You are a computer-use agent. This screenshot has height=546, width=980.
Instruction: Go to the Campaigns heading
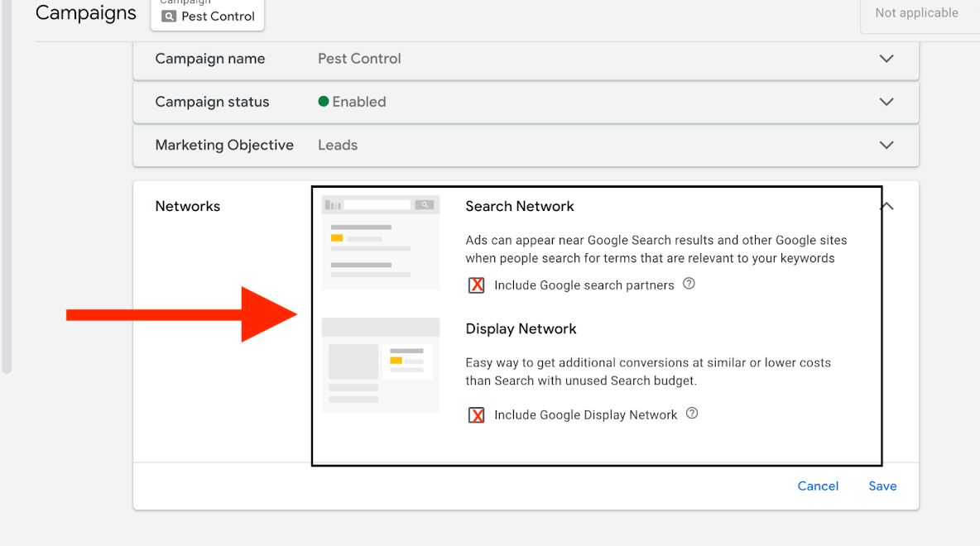click(x=86, y=13)
